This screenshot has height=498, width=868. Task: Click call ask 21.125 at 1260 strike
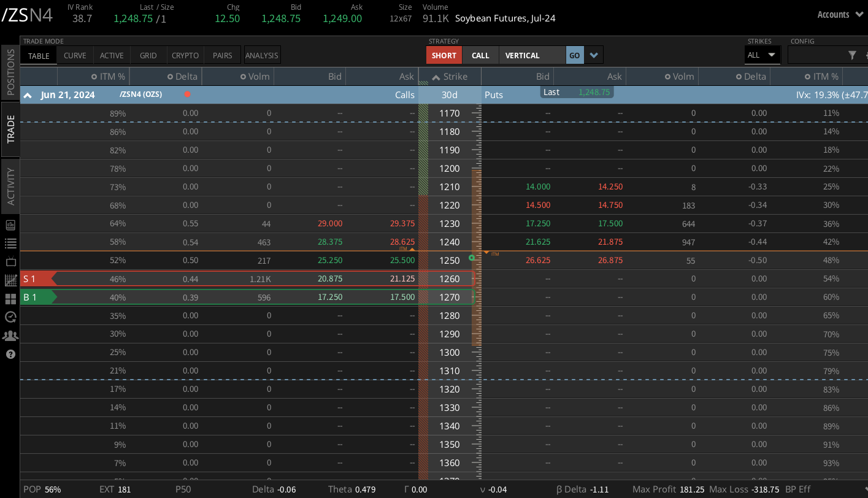(x=402, y=279)
